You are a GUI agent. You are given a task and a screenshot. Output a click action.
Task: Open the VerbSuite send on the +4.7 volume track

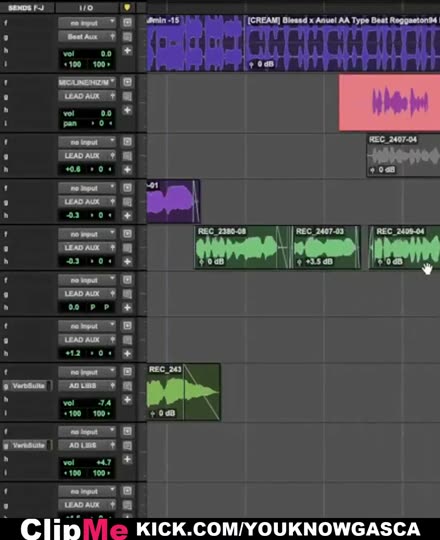(28, 445)
